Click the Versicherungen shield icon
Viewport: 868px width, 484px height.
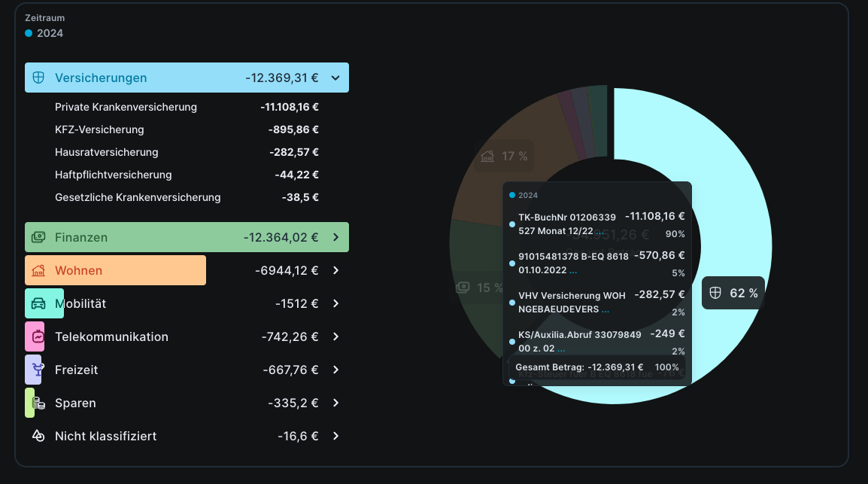tap(39, 78)
